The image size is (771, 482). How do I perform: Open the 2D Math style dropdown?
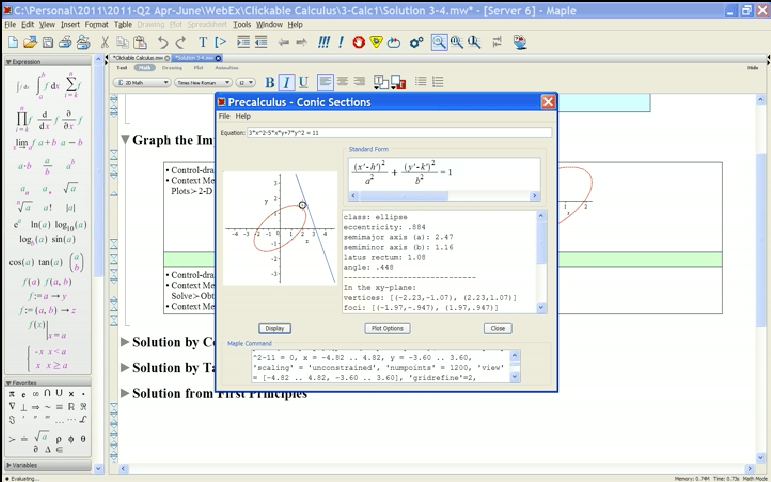(x=142, y=83)
